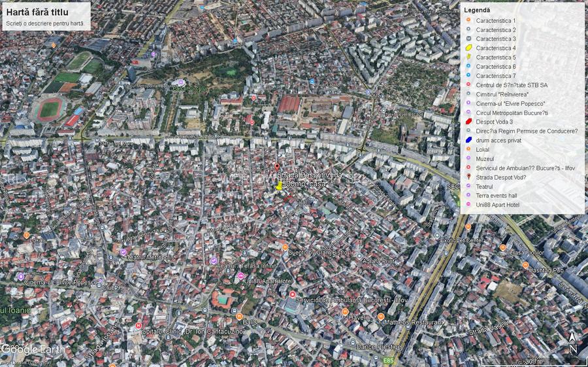Click the Google Earth logo
588x367 pixels.
pyautogui.click(x=33, y=349)
